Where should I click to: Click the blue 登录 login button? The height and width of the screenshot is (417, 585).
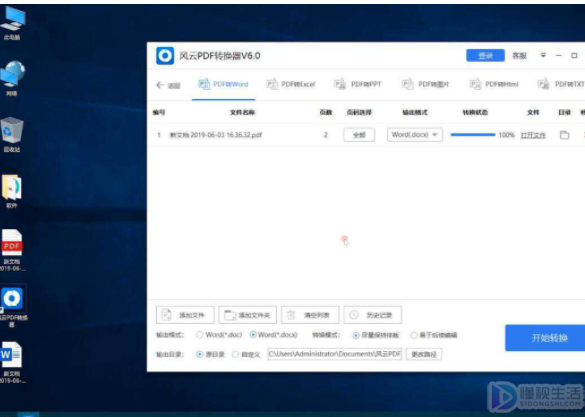(x=485, y=56)
